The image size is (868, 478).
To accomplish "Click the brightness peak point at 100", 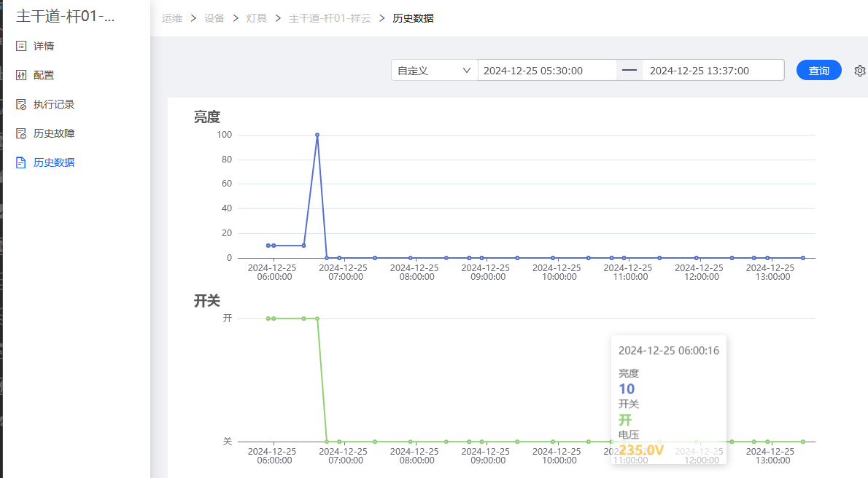I will tap(317, 135).
